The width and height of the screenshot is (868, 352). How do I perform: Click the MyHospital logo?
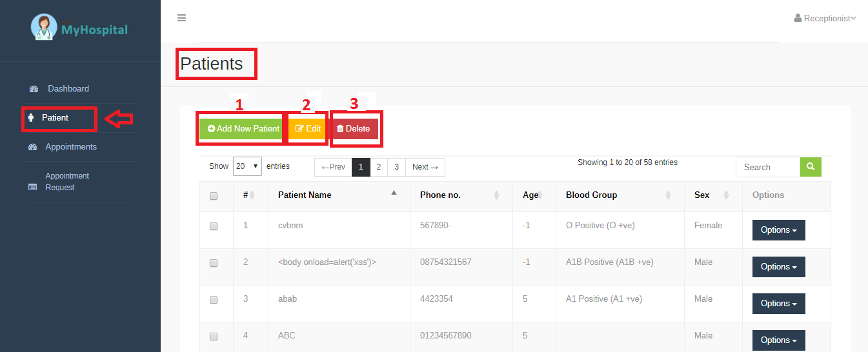(x=79, y=28)
